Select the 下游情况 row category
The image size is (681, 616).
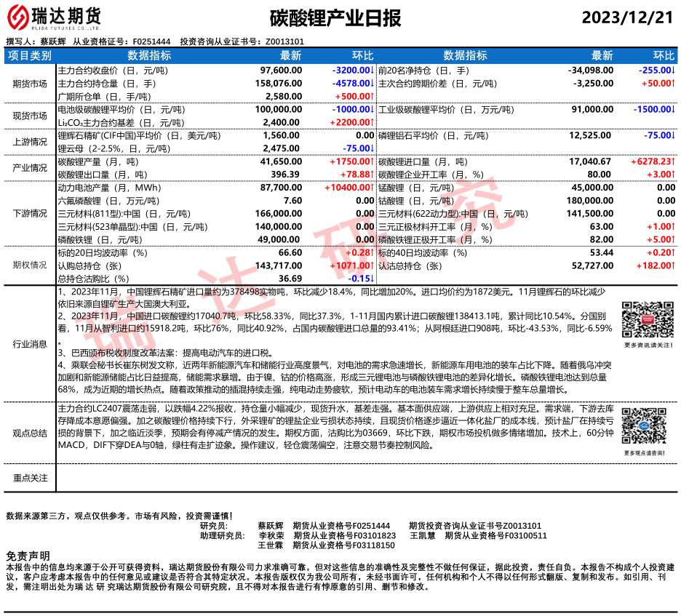click(30, 213)
